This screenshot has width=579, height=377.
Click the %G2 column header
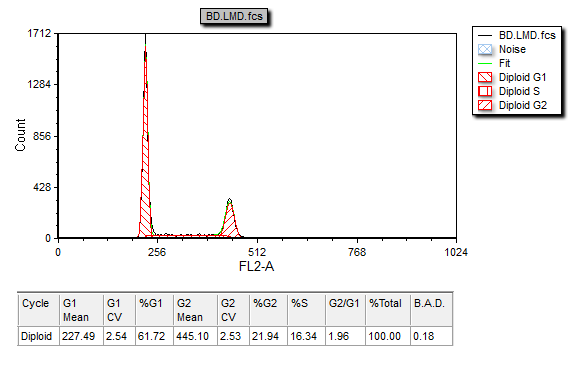268,309
